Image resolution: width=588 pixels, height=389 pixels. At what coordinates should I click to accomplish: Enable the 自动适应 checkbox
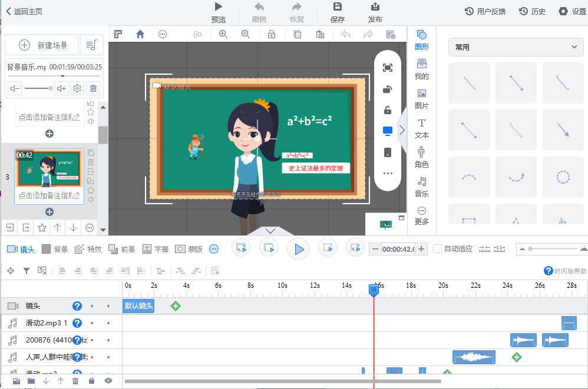437,249
